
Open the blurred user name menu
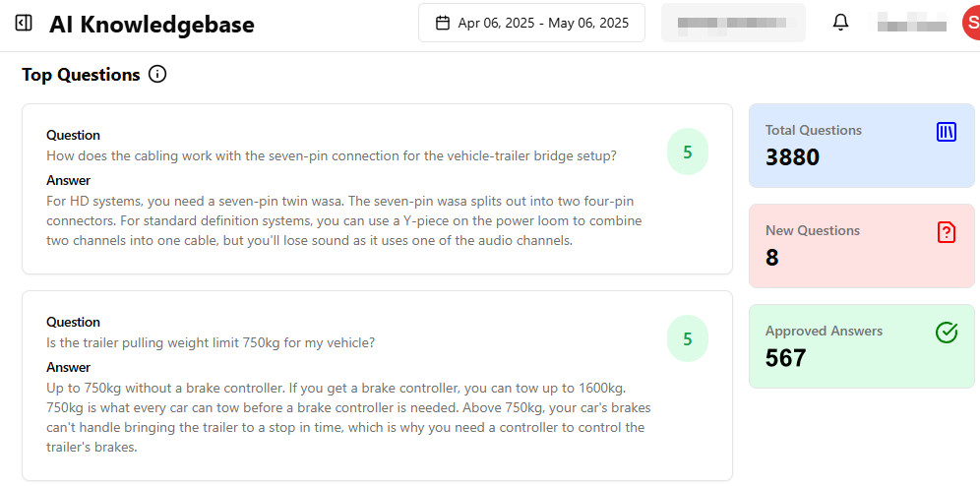(911, 24)
